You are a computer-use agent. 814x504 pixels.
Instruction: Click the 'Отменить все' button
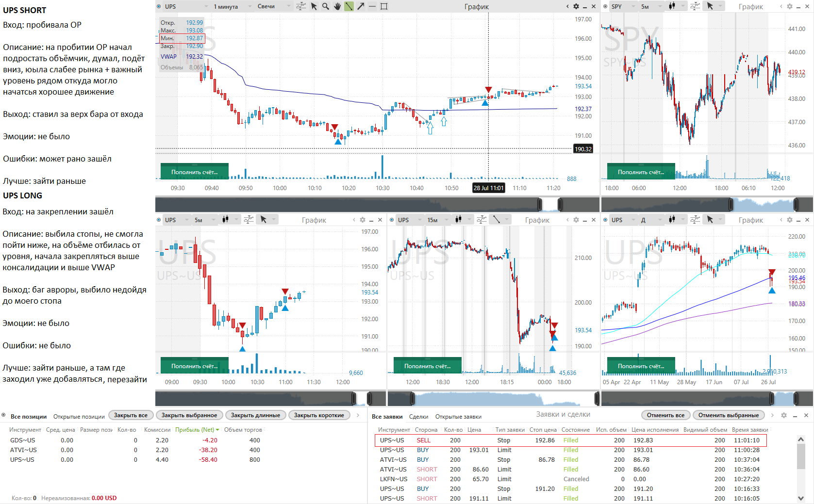point(665,415)
